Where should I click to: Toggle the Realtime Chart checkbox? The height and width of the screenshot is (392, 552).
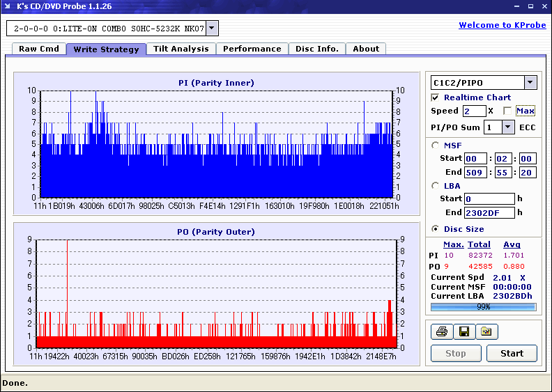[436, 97]
